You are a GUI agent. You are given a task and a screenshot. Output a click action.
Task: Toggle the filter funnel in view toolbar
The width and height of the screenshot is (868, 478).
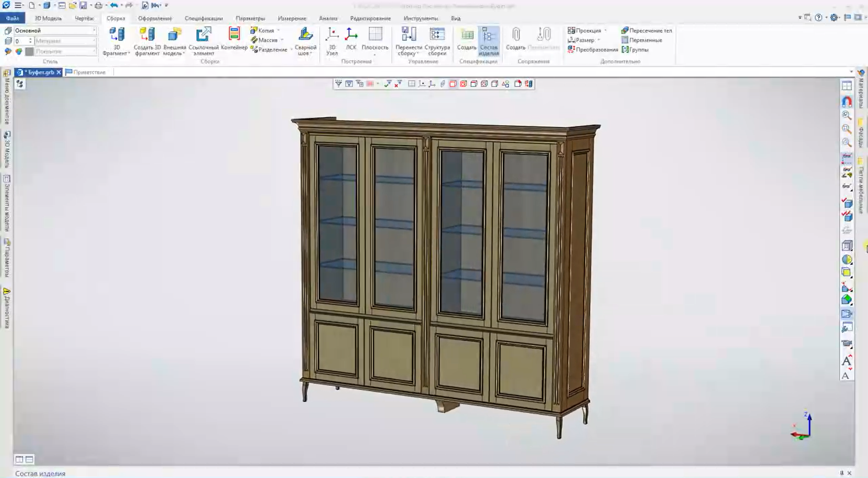click(x=338, y=84)
